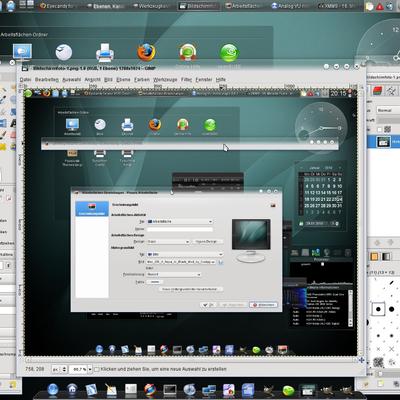This screenshot has width=400, height=400.
Task: Open the Auswahl menu
Action: tap(72, 80)
